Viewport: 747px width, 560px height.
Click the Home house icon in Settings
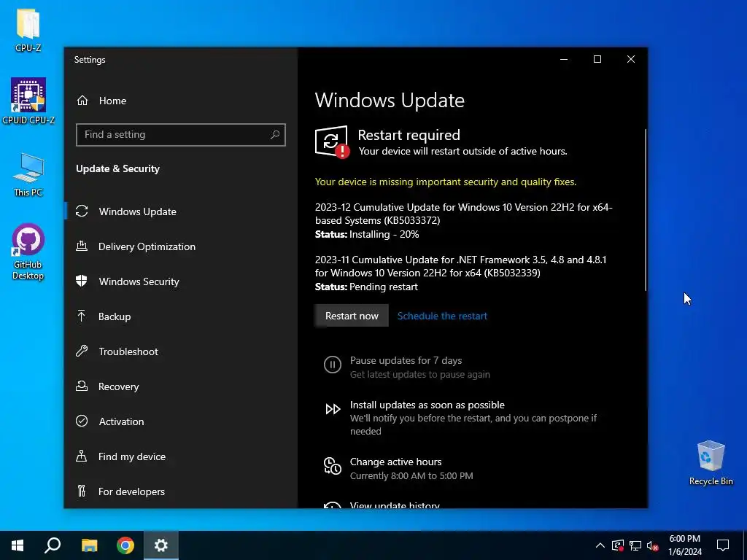click(x=82, y=101)
